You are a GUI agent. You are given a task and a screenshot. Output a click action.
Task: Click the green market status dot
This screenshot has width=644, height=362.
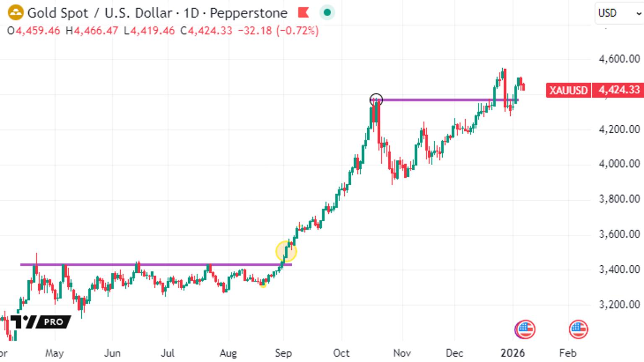pyautogui.click(x=327, y=13)
